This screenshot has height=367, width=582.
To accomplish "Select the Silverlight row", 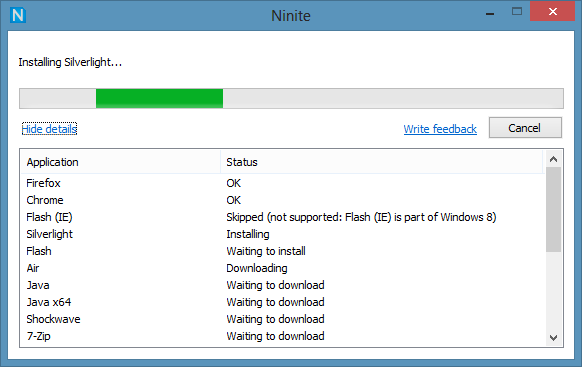I will [282, 234].
